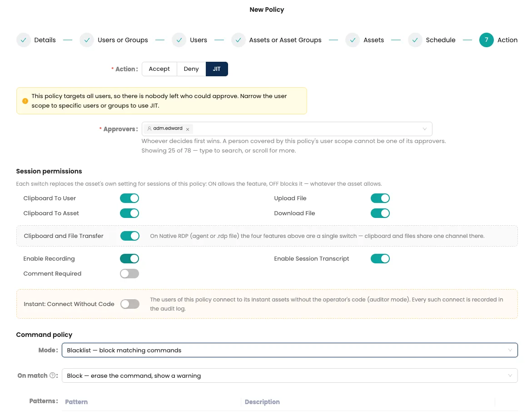Click the user icon in adm.edward tag
This screenshot has width=532, height=415.
click(149, 128)
